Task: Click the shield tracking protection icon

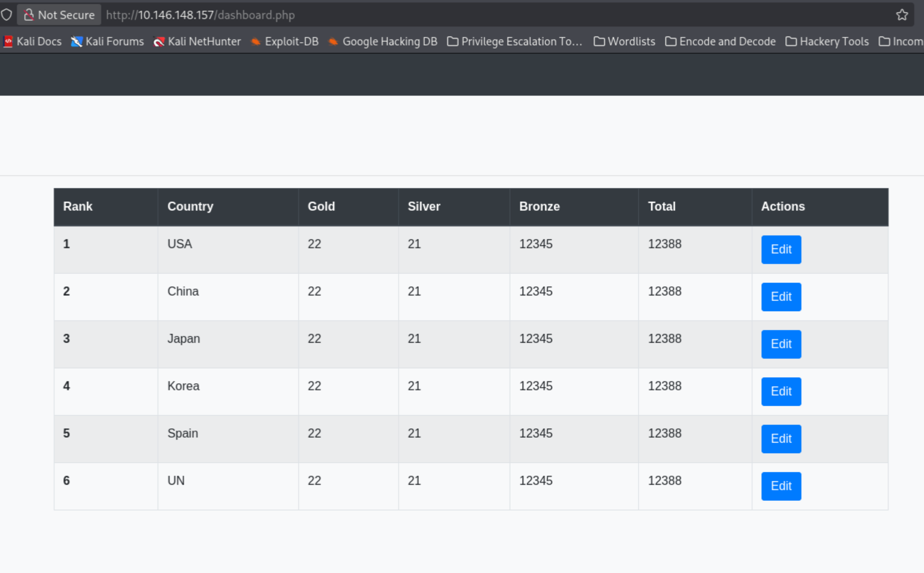Action: click(x=7, y=15)
